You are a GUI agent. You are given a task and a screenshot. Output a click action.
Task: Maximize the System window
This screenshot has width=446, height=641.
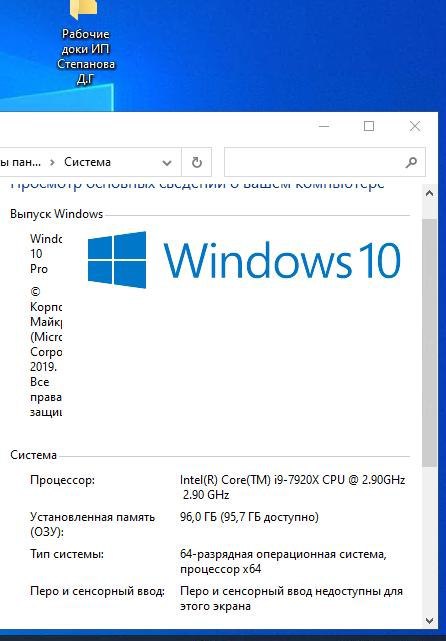tap(369, 126)
